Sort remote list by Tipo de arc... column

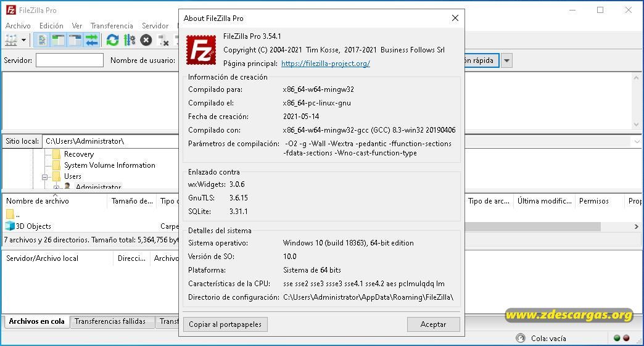tap(489, 201)
